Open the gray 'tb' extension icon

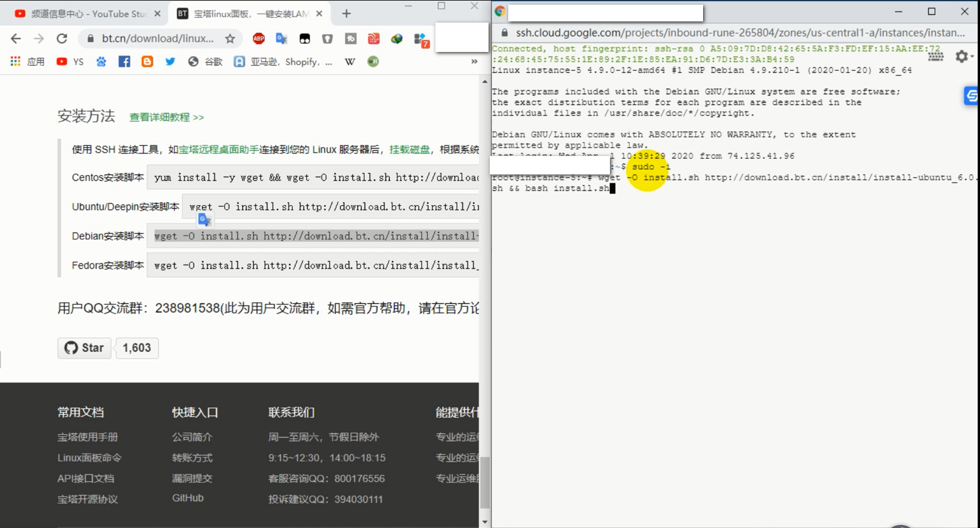(350, 39)
